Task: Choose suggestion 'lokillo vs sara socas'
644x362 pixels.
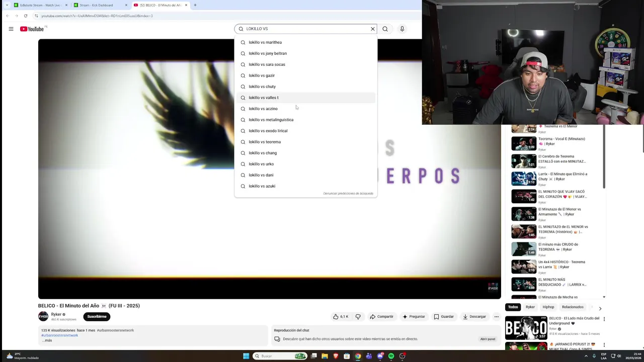Action: pos(305,64)
